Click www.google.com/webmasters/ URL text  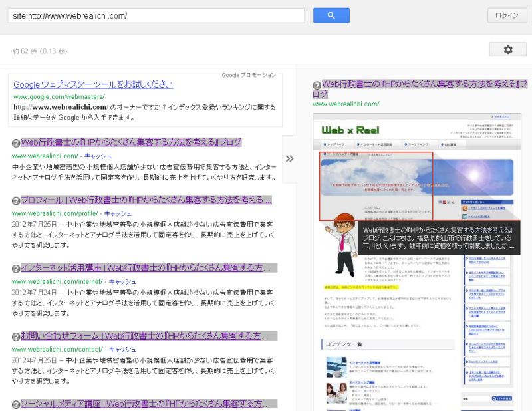tap(59, 96)
